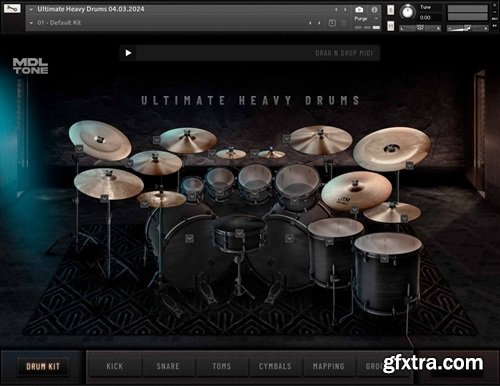Trigger the right splash cymbal
500x386 pixels.
(272, 154)
